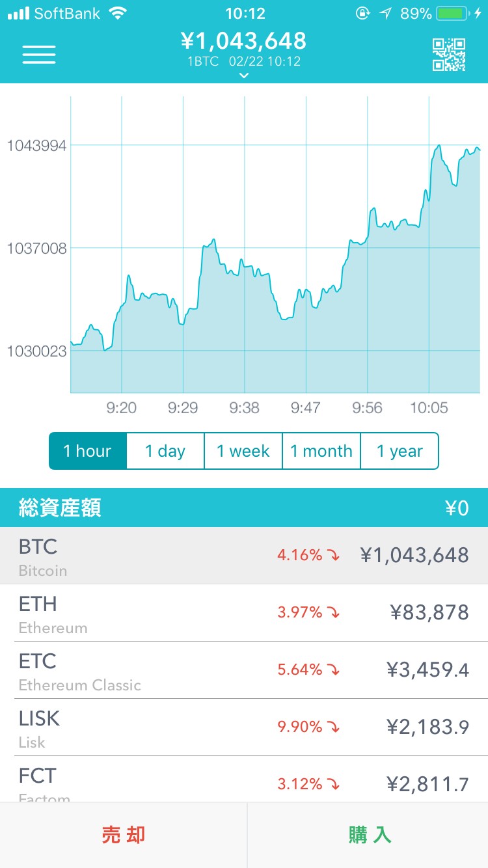Open the ETC Ethereum Classic row
The height and width of the screenshot is (868, 488).
coord(244,670)
